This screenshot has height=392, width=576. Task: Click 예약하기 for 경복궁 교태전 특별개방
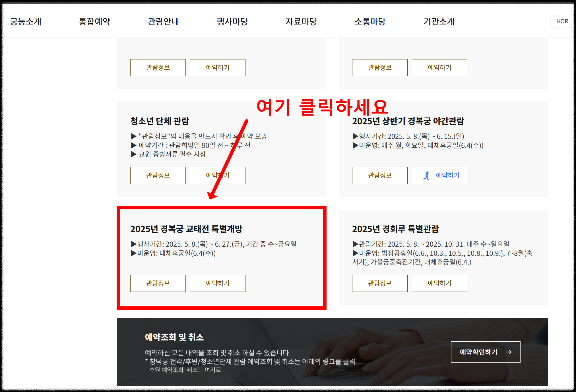tap(218, 283)
